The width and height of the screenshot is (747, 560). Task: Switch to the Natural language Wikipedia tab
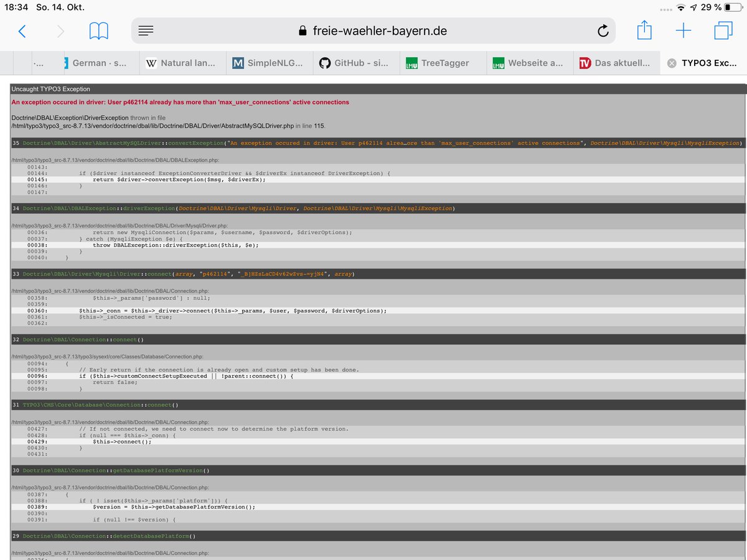coord(182,63)
